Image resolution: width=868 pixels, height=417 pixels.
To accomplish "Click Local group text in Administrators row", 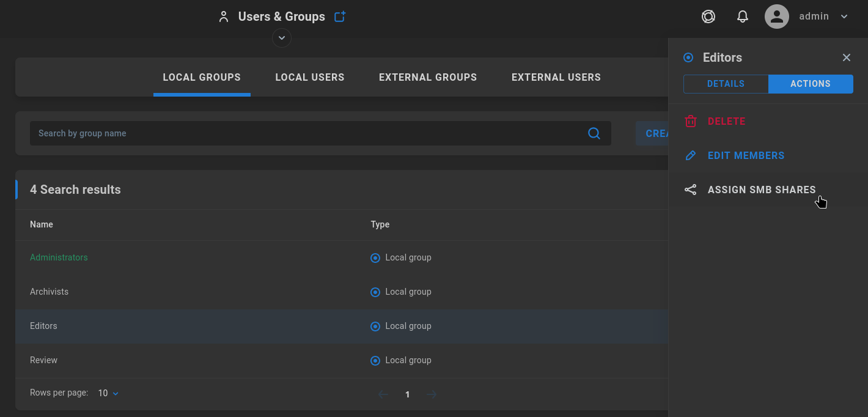I will coord(408,257).
